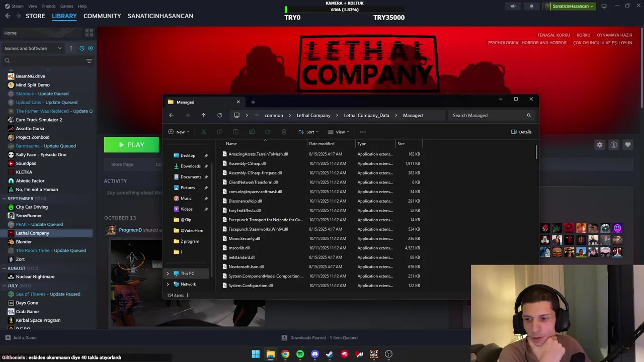Collapse the AUGUST library group
The image size is (644, 362).
[x=4, y=268]
